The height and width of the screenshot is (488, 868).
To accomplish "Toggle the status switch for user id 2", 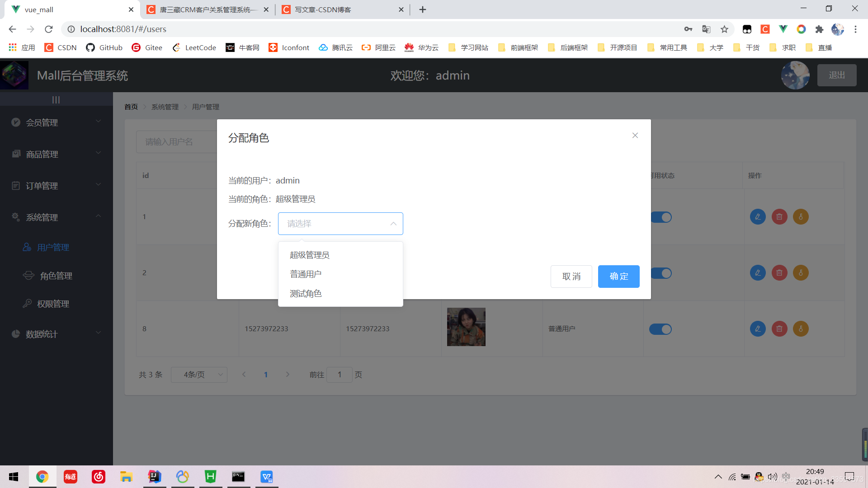I will tap(661, 273).
